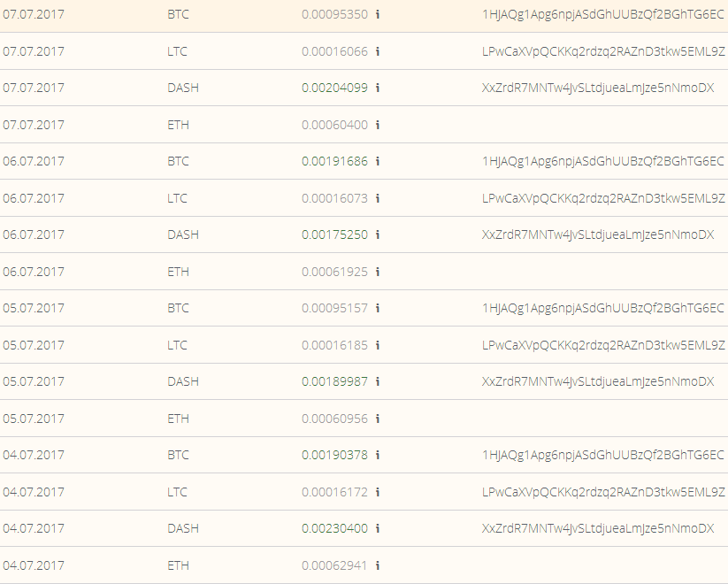Click amount 0.00189987
The width and height of the screenshot is (728, 584).
(x=334, y=381)
